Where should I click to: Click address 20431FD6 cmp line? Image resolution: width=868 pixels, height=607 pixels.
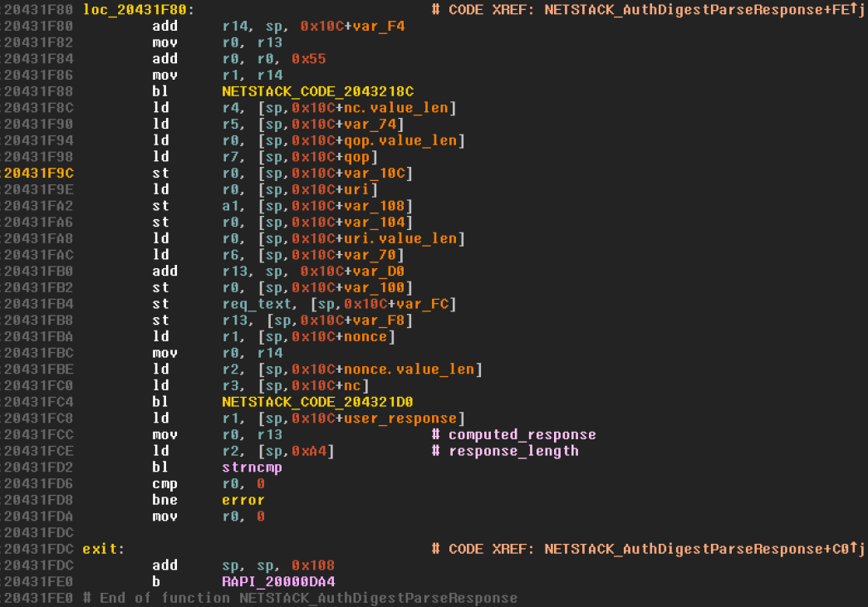click(x=39, y=483)
